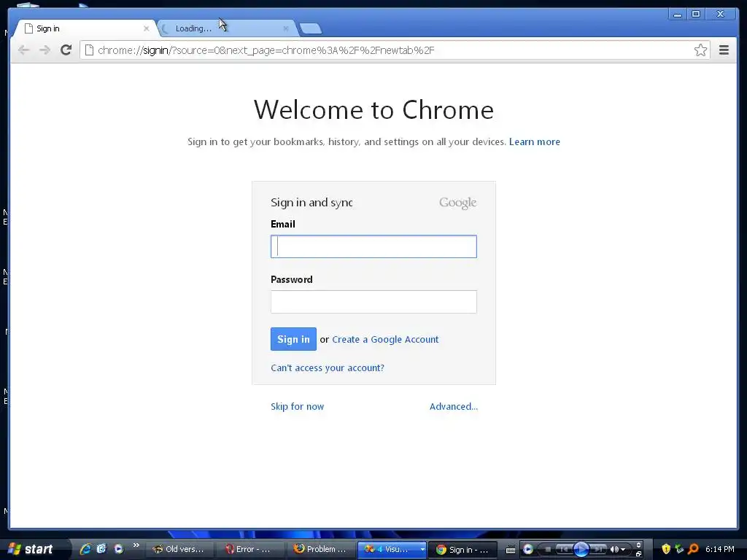Screen dimensions: 747x560
Task: Close the Sign in tab
Action: point(146,28)
